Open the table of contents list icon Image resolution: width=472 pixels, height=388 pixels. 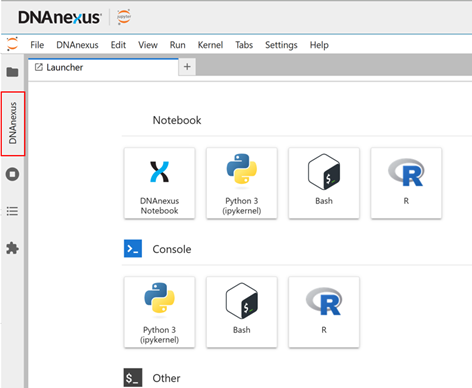pyautogui.click(x=12, y=211)
